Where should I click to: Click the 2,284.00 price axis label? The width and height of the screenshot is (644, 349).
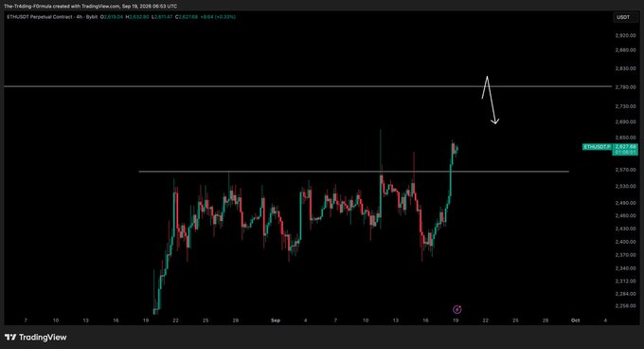point(625,294)
